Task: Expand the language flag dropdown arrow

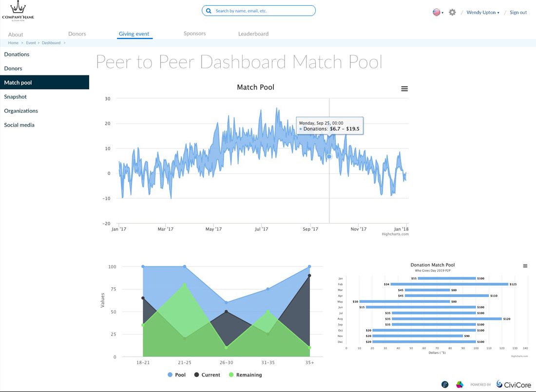Action: [x=442, y=13]
